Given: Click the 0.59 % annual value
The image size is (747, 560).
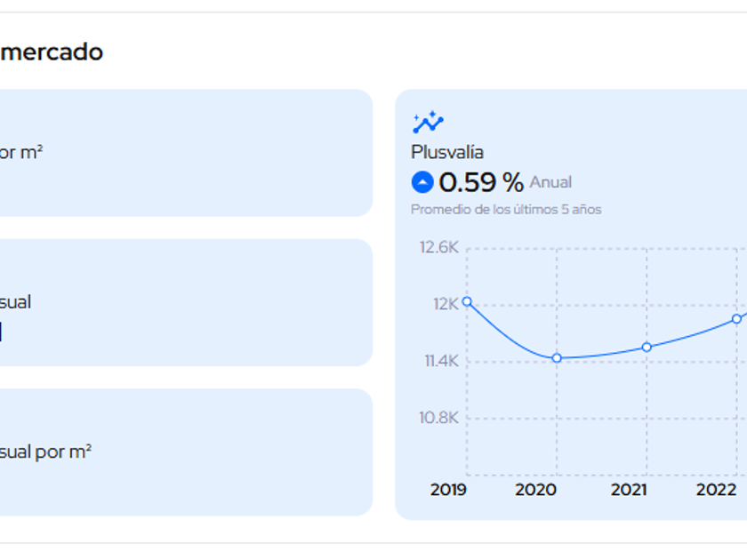Looking at the screenshot, I should (481, 182).
